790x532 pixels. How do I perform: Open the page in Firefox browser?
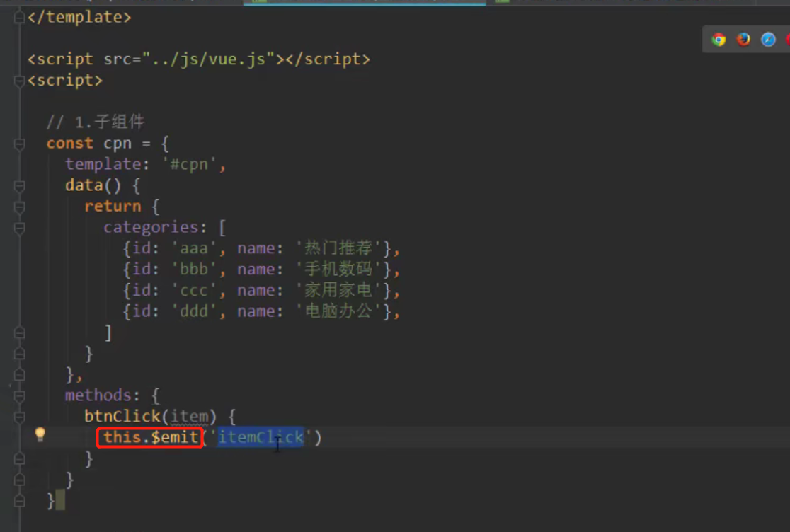[x=743, y=39]
